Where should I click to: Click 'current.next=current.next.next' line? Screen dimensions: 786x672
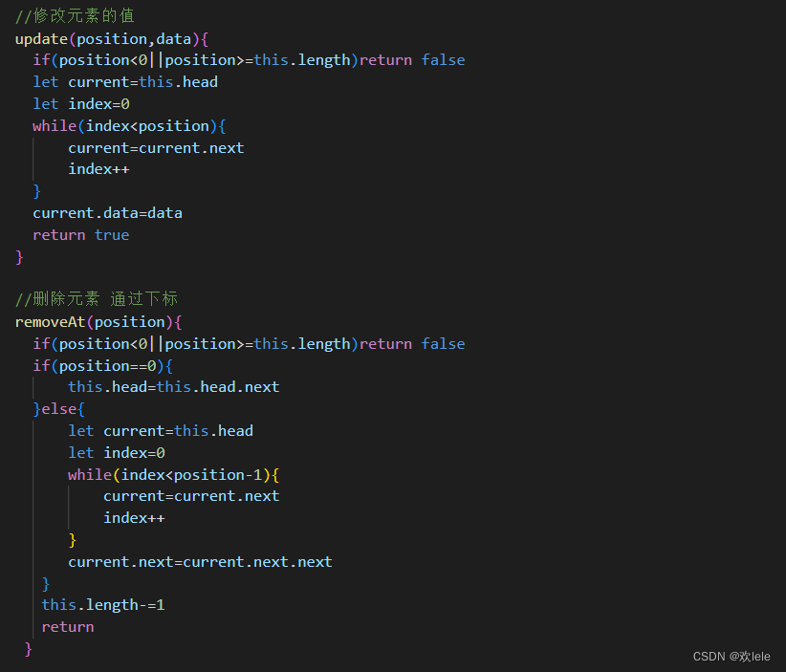click(x=200, y=562)
